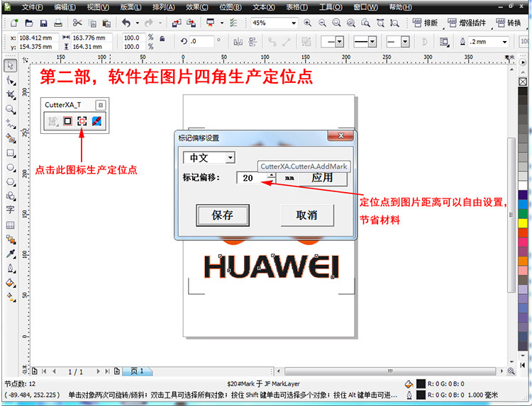Click the Open folder icon
Image resolution: width=532 pixels, height=406 pixels.
[29, 23]
